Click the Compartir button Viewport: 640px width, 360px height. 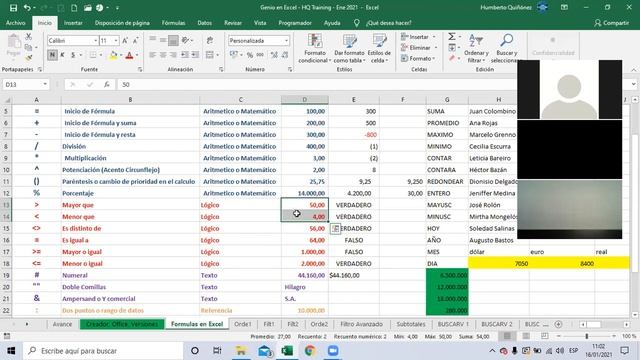[x=611, y=23]
